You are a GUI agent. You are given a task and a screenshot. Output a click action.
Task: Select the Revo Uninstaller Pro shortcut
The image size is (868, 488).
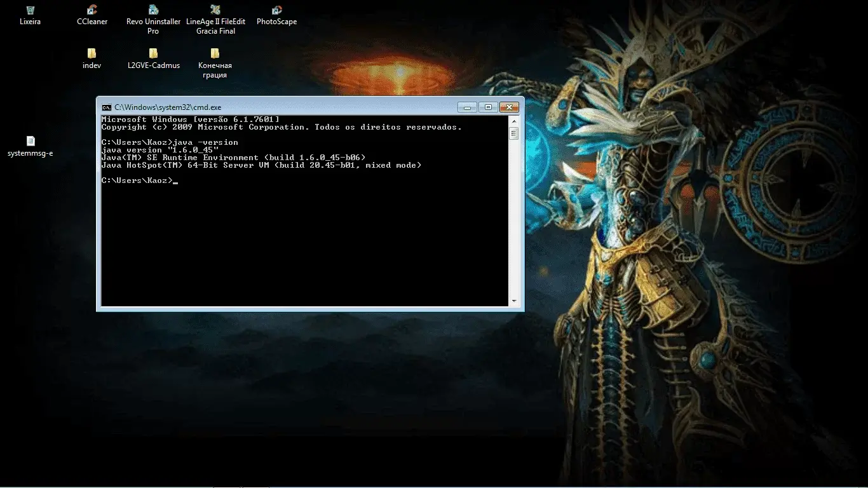(x=153, y=20)
